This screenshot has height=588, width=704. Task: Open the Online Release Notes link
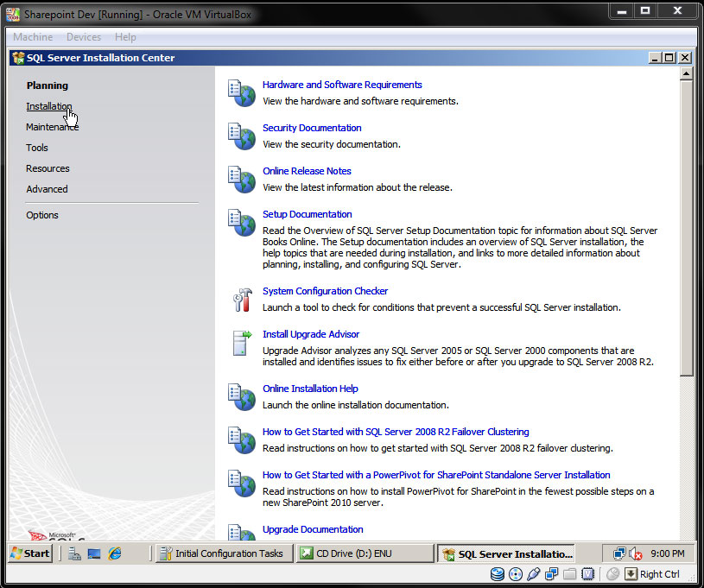307,171
